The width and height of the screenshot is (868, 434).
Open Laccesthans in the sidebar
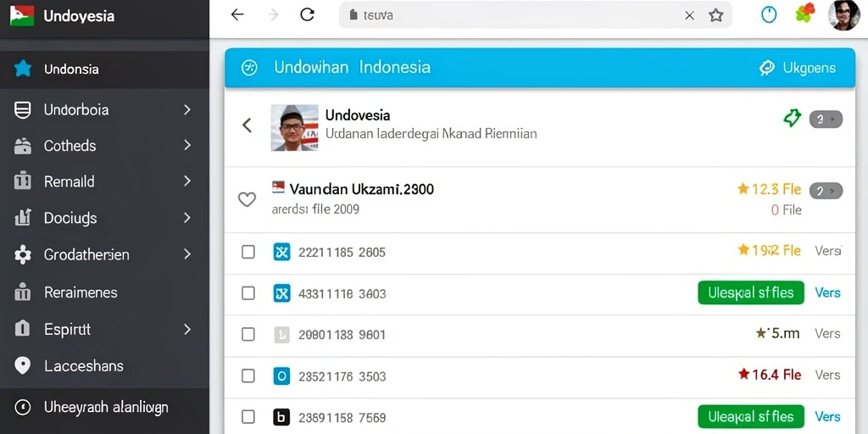[x=104, y=366]
